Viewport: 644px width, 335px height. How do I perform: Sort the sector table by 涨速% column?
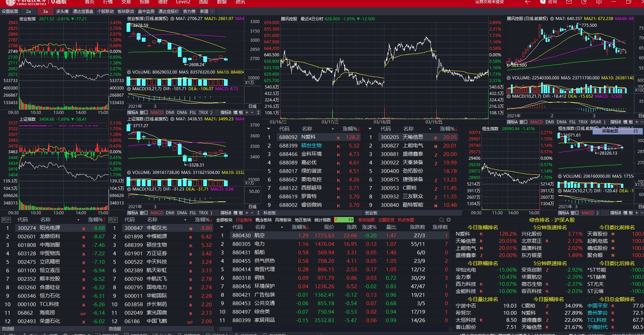(x=369, y=227)
